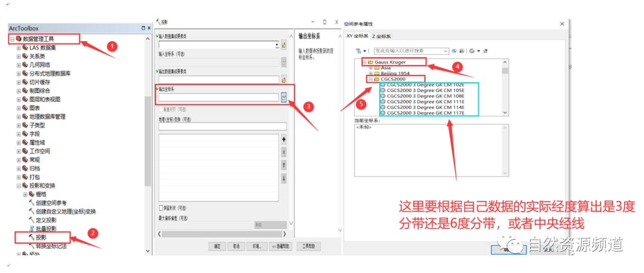Click the 输出坐标系 input field
Viewport: 644px width, 273px height.
tap(219, 97)
